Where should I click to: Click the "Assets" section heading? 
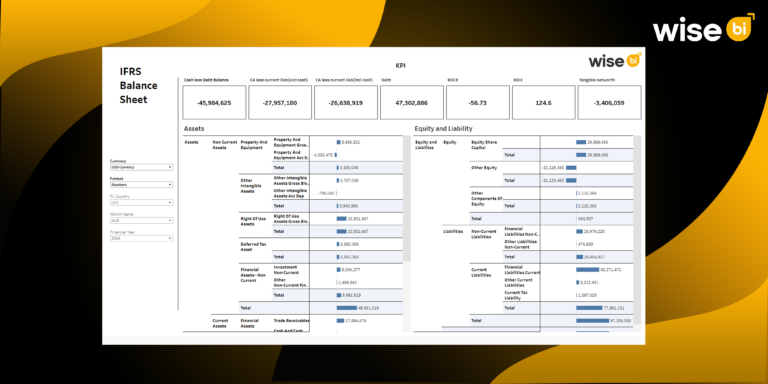coord(194,128)
